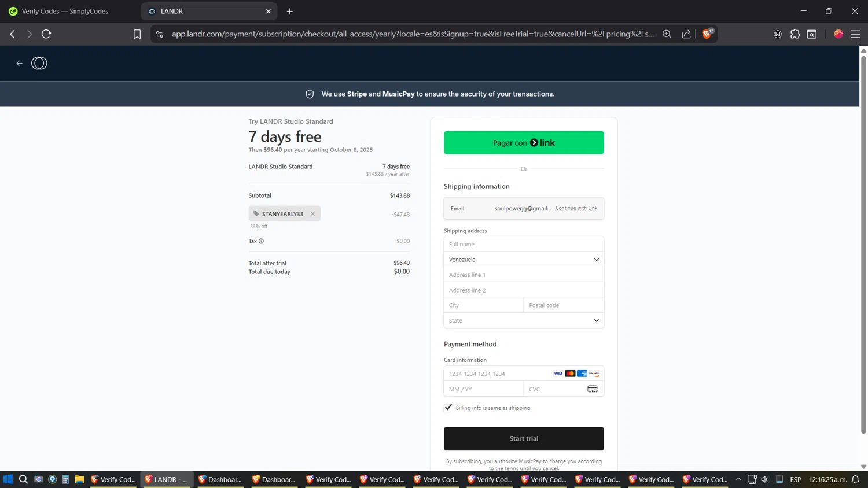
Task: Open the notifications bell in the taskbar
Action: tap(856, 479)
